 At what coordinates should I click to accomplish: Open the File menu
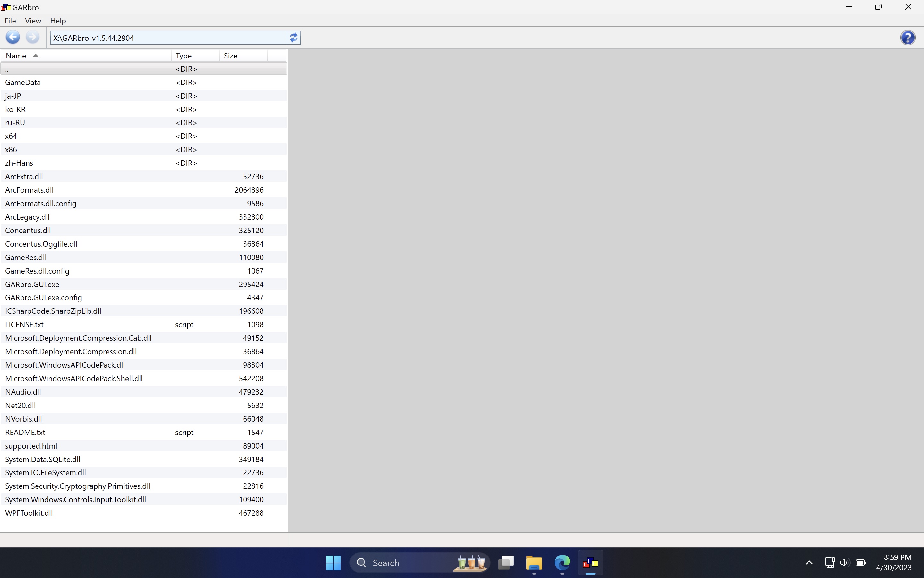click(10, 21)
